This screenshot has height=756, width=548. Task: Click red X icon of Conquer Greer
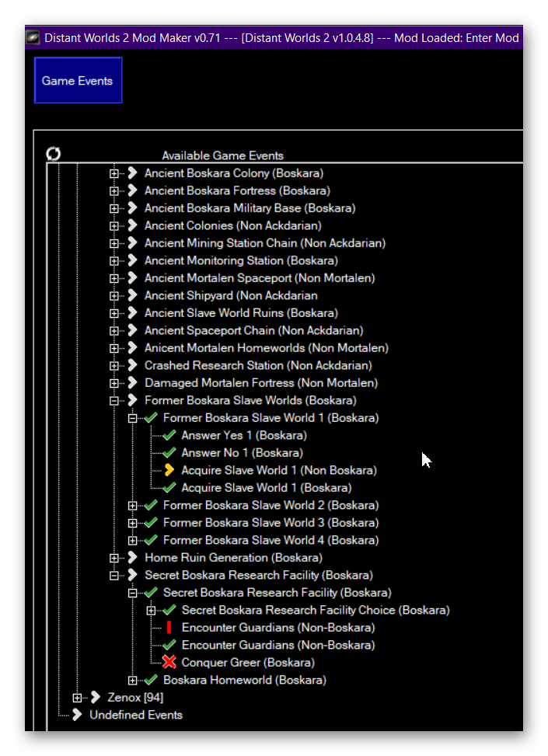[169, 663]
